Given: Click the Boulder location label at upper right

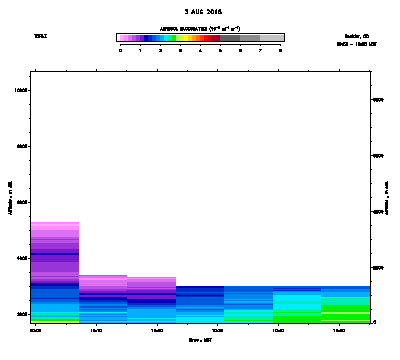Looking at the screenshot, I should [x=357, y=36].
